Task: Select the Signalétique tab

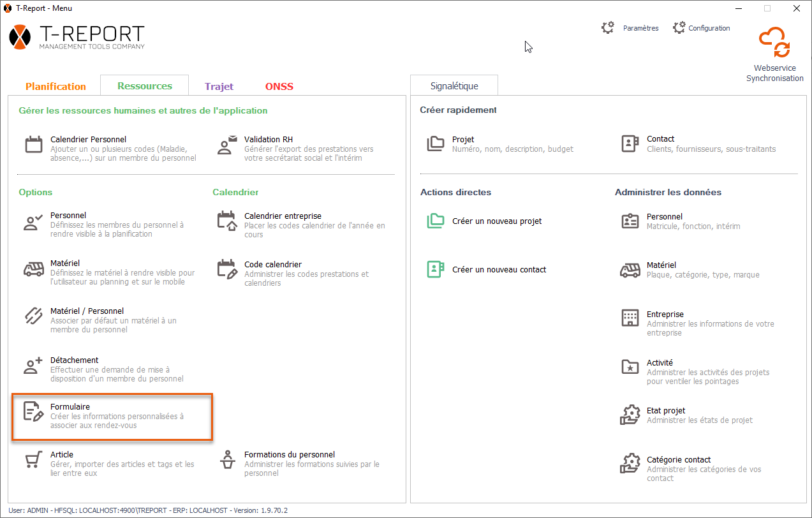Action: tap(454, 85)
